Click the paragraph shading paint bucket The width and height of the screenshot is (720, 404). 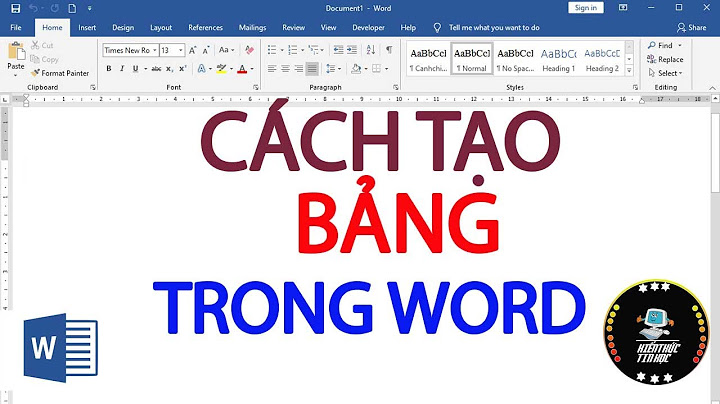tap(356, 69)
